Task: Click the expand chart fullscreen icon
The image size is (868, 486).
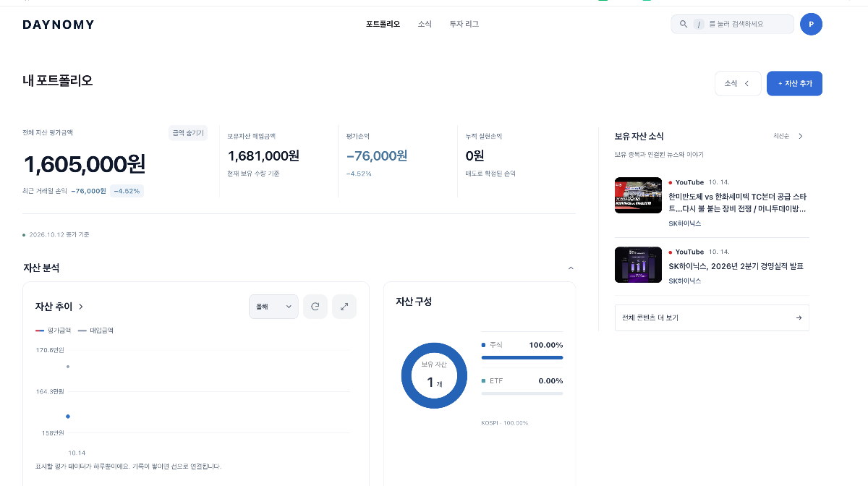Action: [x=344, y=307]
